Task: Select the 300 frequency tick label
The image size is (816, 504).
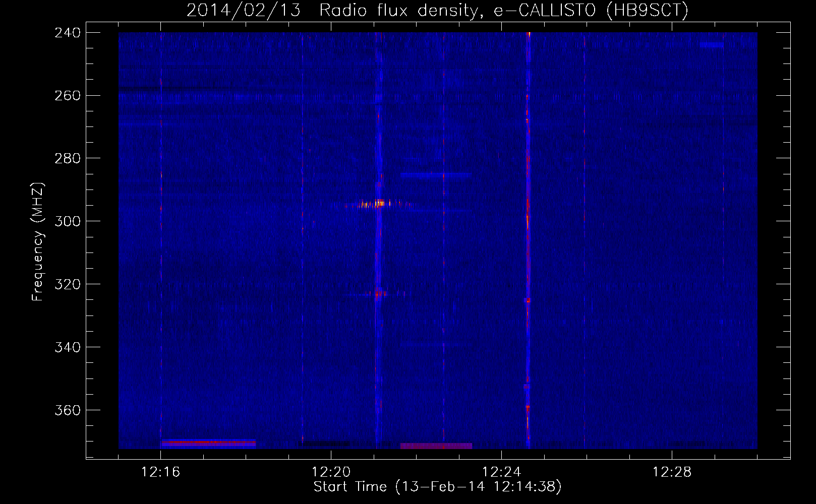Action: click(68, 222)
